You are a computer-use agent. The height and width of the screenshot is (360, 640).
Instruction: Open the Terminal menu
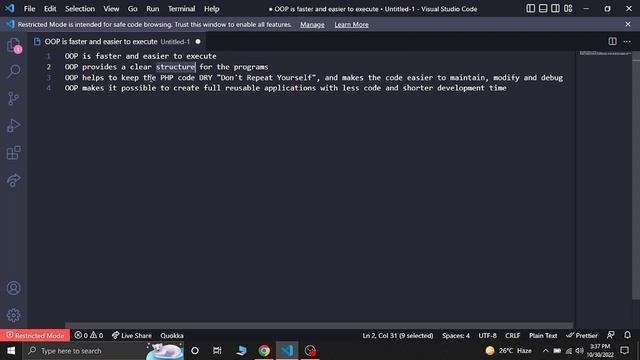tap(181, 9)
